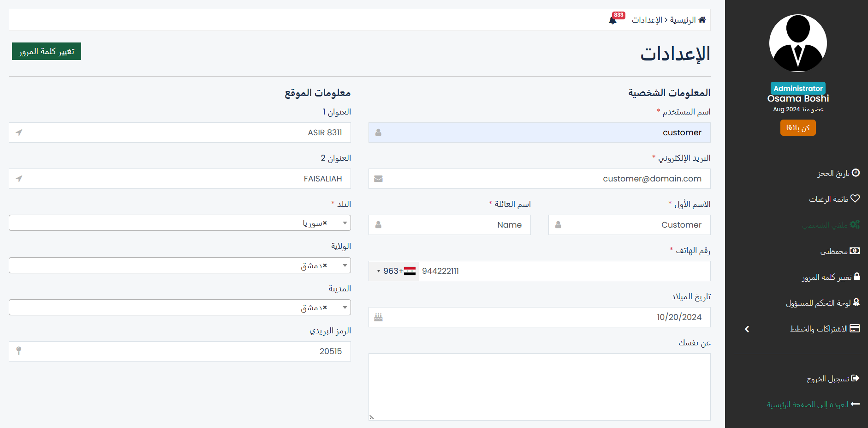868x428 pixels.
Task: Click the تسجيل الخروج logout icon
Action: (855, 378)
